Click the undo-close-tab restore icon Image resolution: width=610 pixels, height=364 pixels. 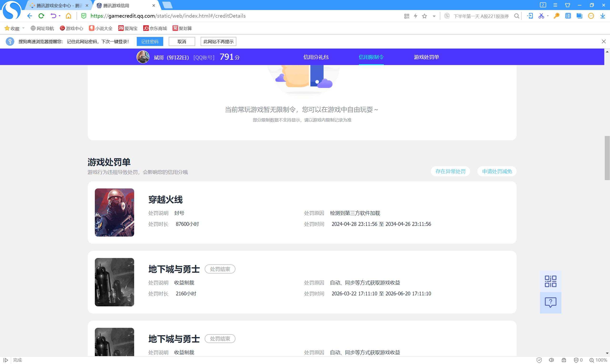coord(53,16)
